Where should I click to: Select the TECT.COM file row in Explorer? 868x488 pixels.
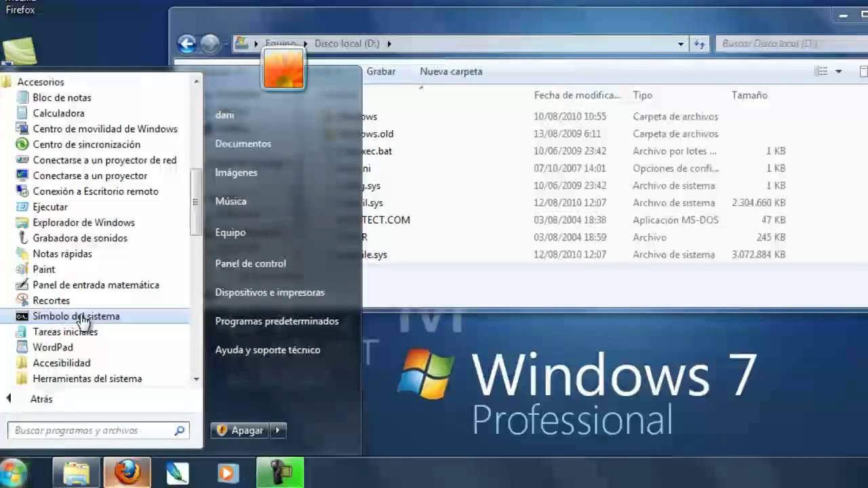pos(574,220)
